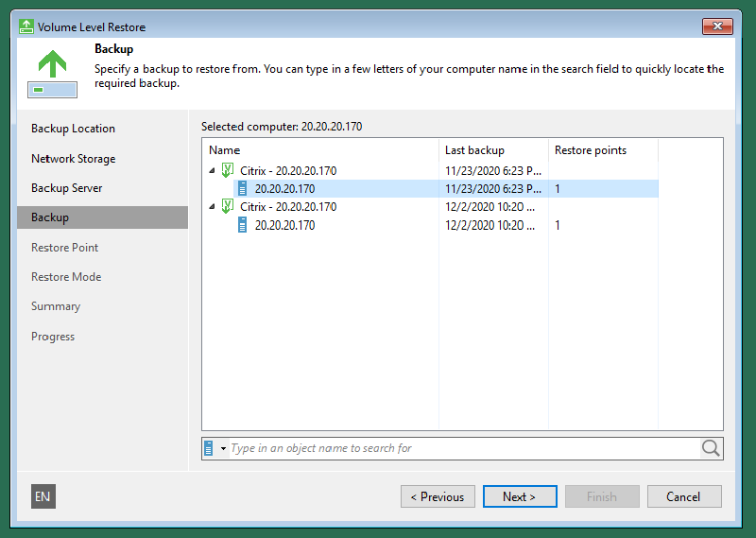Open the Restore Mode step
Screen dimensions: 756x538
(x=66, y=277)
